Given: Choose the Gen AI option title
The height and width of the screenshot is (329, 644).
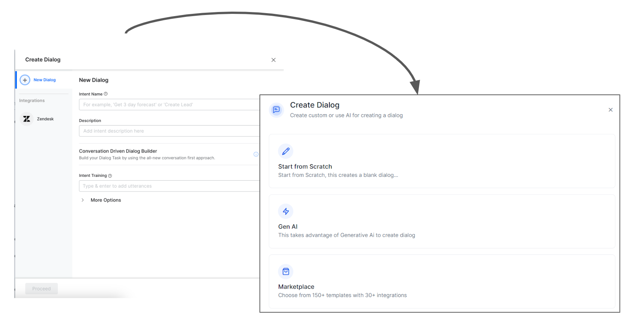Looking at the screenshot, I should [288, 227].
